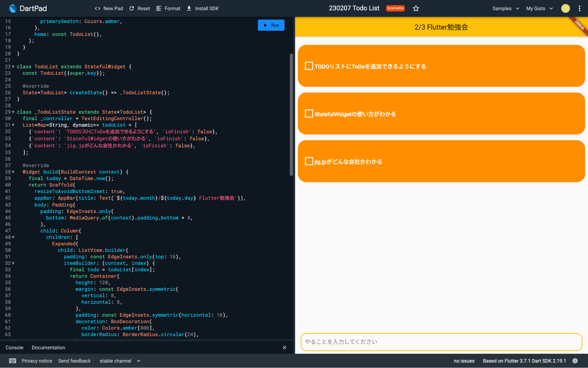This screenshot has width=588, height=368.
Task: Collapse the children list at line 48
Action: pos(13,237)
